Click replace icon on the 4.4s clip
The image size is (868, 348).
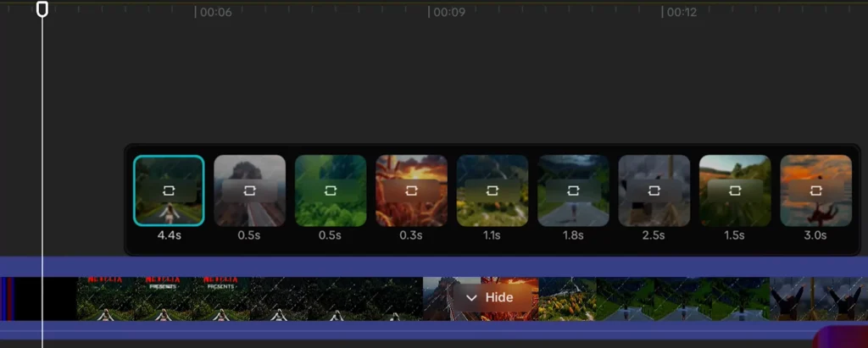[x=169, y=191]
